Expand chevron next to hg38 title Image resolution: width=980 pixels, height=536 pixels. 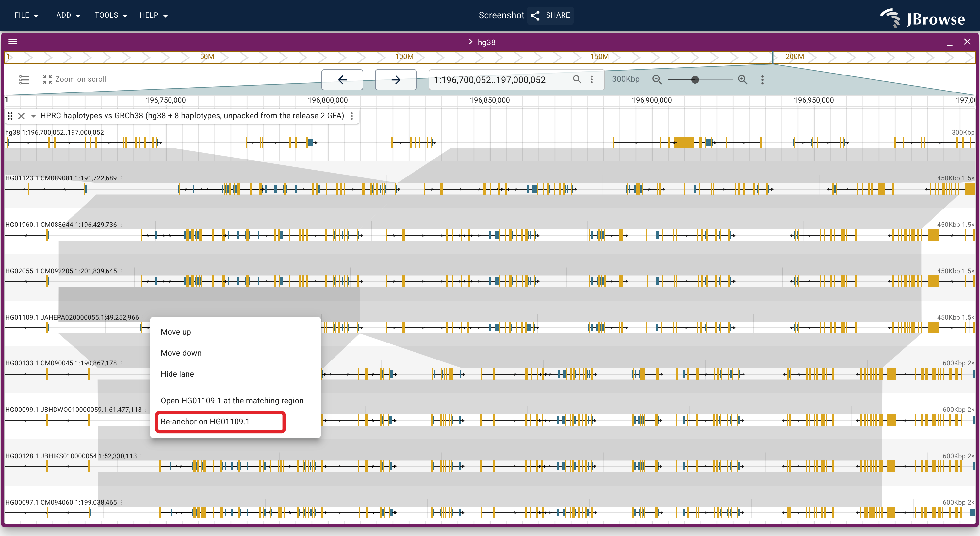tap(470, 42)
